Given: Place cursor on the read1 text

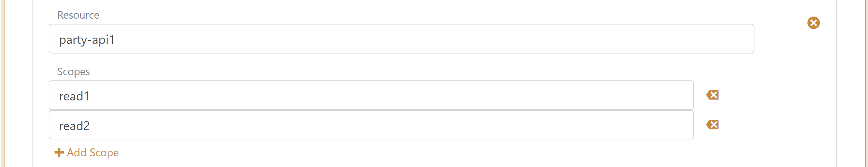Looking at the screenshot, I should [x=74, y=96].
